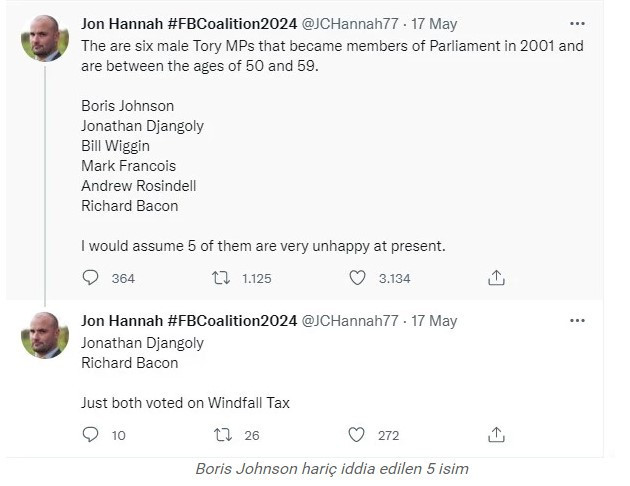The width and height of the screenshot is (630, 486).
Task: Click the 364 replies count
Action: [x=123, y=279]
